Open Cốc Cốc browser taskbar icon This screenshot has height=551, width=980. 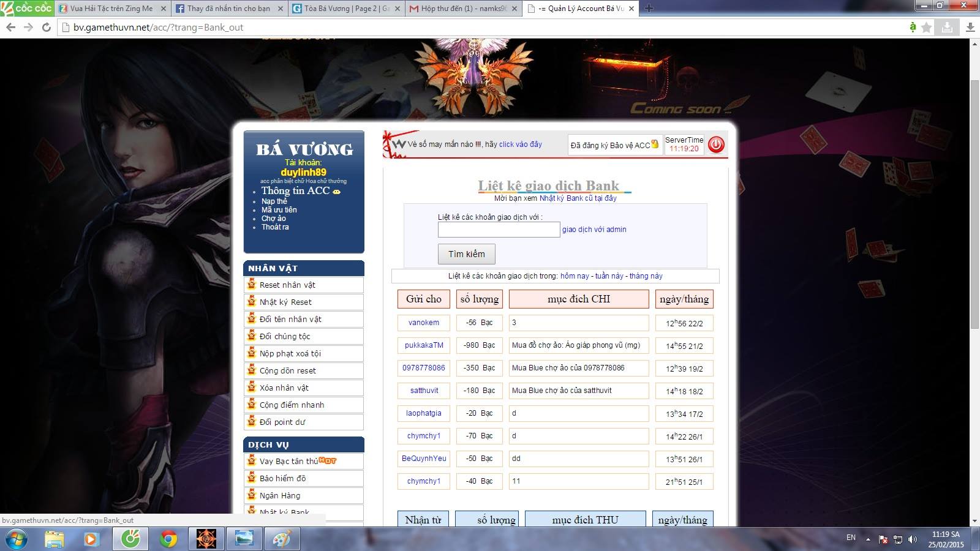point(130,539)
